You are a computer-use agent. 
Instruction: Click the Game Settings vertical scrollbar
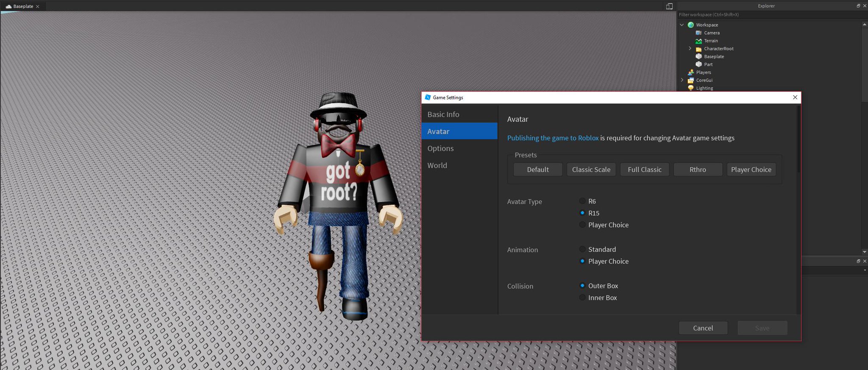(799, 139)
